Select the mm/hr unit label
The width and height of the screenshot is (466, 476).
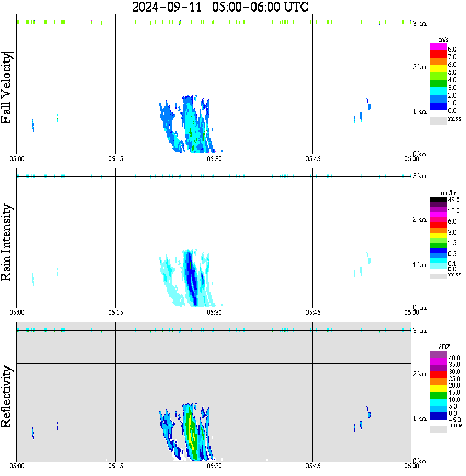[x=447, y=193]
